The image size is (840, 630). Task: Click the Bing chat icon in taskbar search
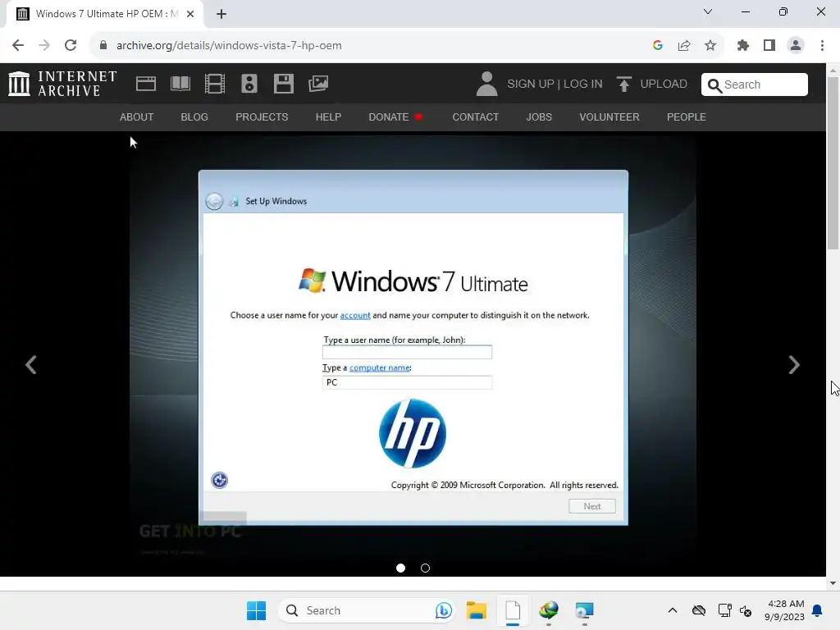[444, 610]
